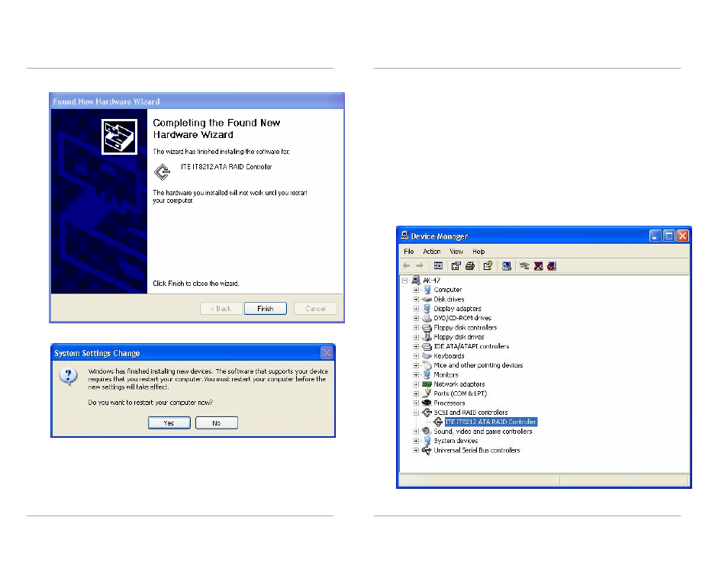Open the File menu in Device Manager

click(x=408, y=252)
